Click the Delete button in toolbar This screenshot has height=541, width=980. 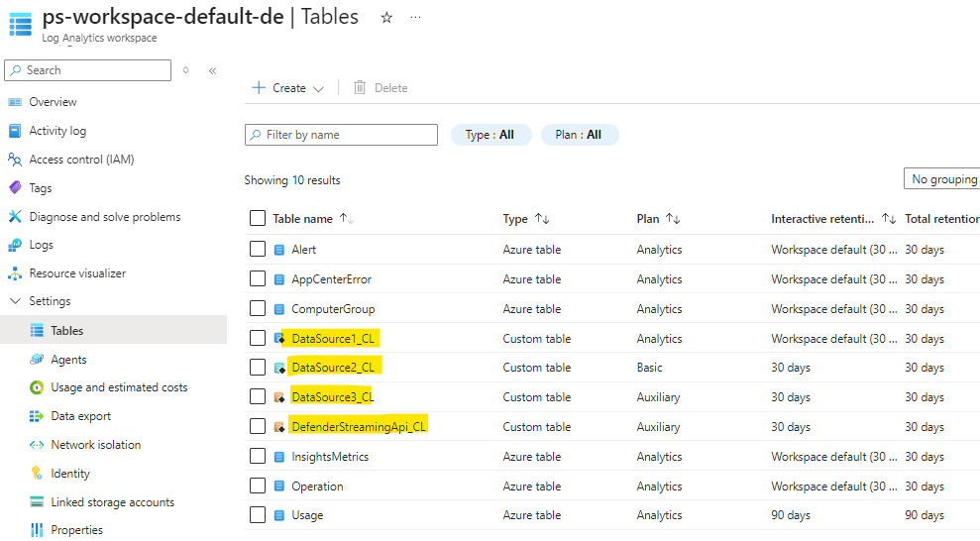click(381, 88)
